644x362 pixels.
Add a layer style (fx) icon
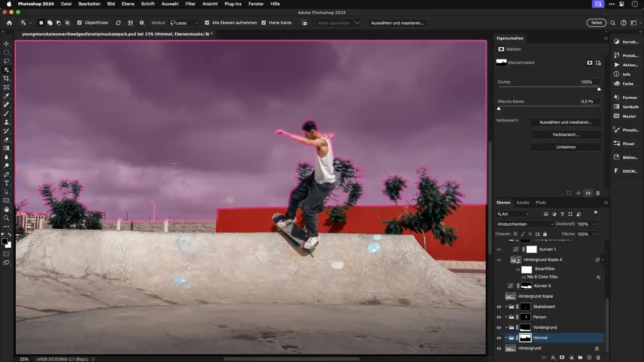(553, 358)
